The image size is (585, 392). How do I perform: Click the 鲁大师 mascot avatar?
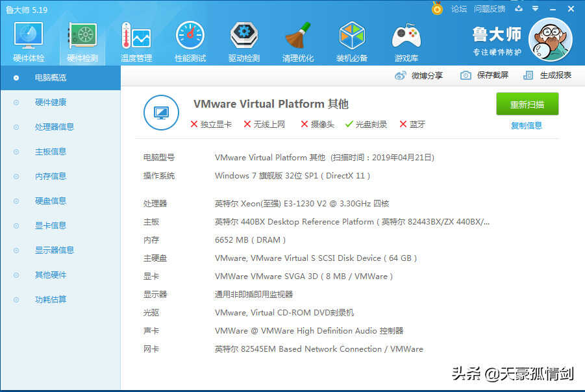pyautogui.click(x=551, y=40)
